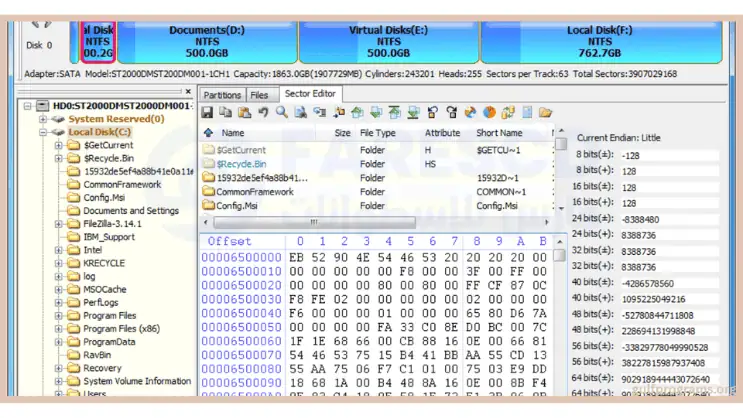Expand the ProgramData folder node
The image size is (743, 418).
click(x=58, y=342)
